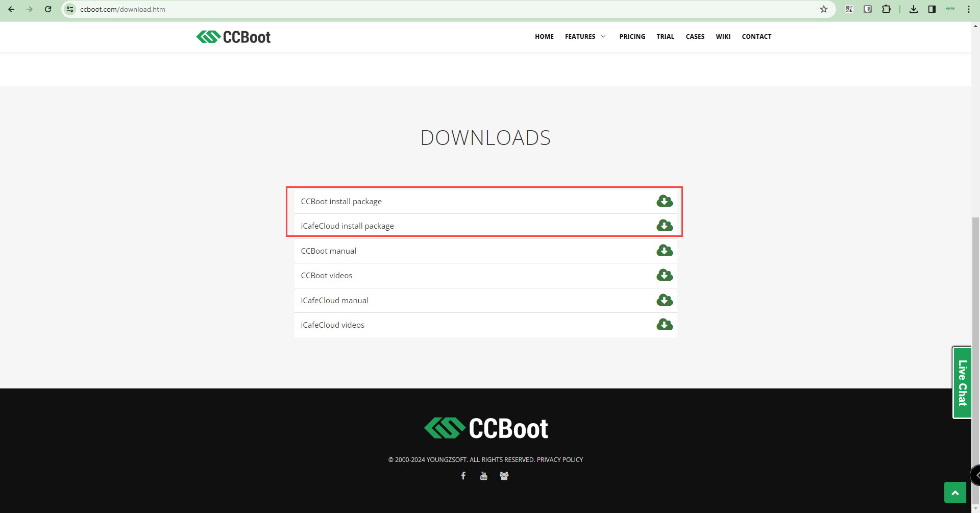Go back to the previous browser page

click(x=11, y=9)
